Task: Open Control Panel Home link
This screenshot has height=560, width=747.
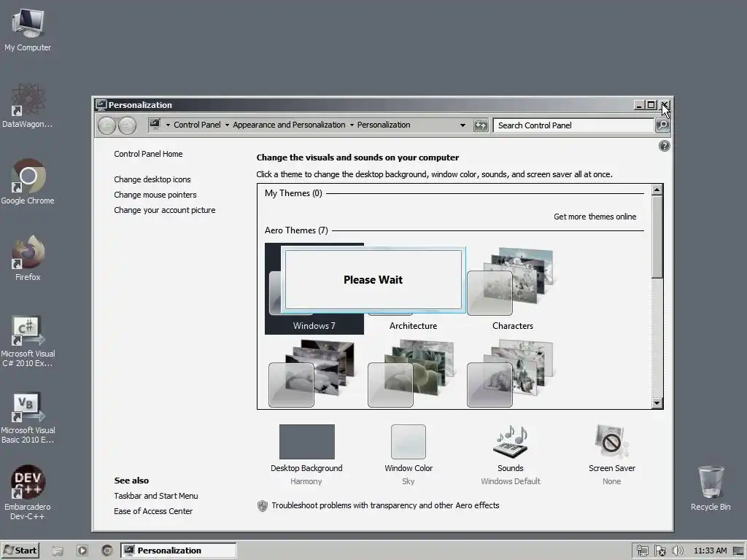Action: pos(148,154)
